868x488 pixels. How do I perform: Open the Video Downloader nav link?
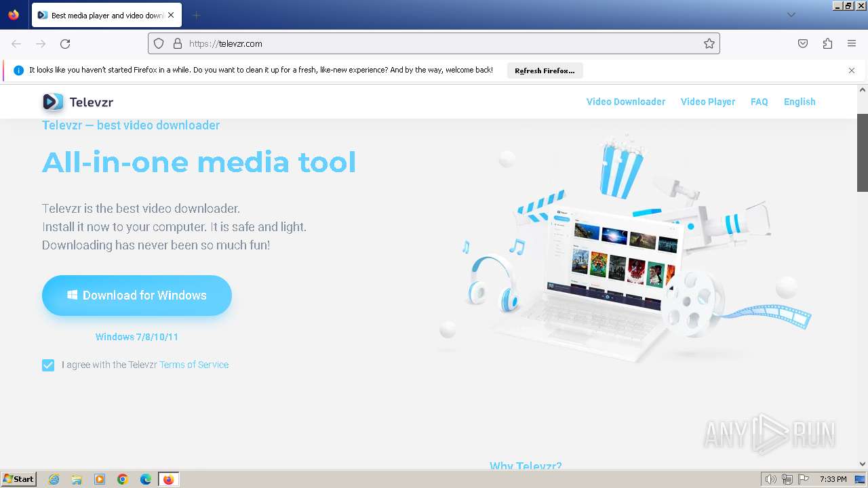(x=626, y=102)
